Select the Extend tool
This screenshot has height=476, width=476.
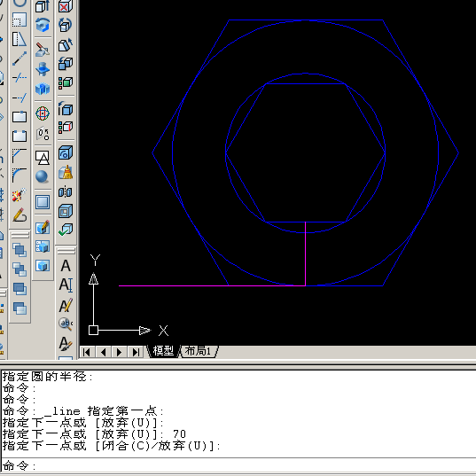click(x=20, y=98)
